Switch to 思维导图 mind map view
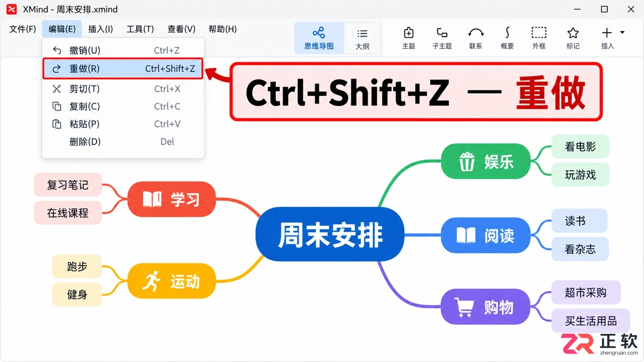The width and height of the screenshot is (644, 362). pos(319,38)
